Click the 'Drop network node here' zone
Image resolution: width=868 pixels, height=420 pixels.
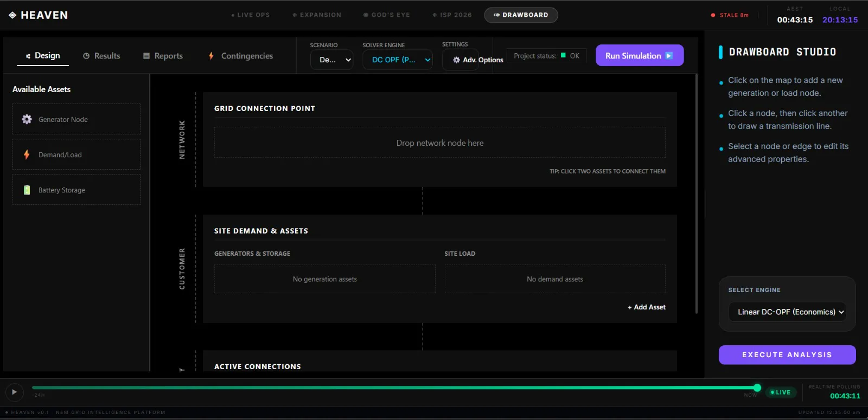pos(440,143)
